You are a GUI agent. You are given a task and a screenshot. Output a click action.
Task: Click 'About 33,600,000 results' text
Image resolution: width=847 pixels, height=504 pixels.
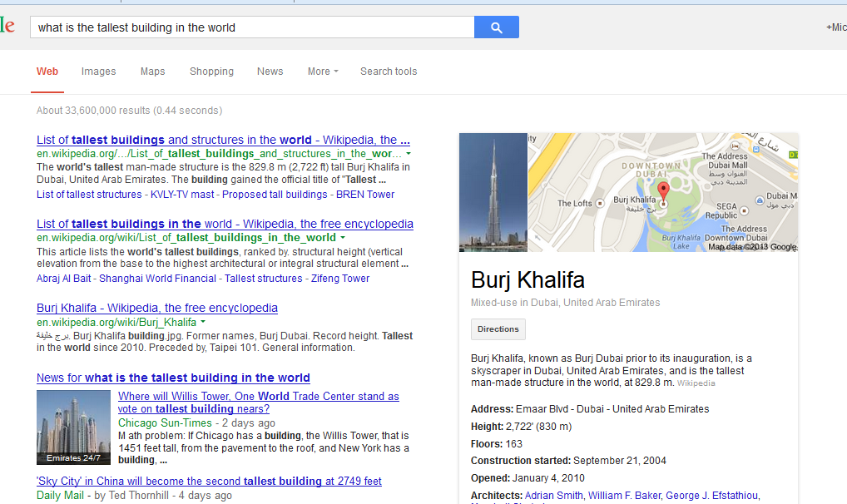130,111
